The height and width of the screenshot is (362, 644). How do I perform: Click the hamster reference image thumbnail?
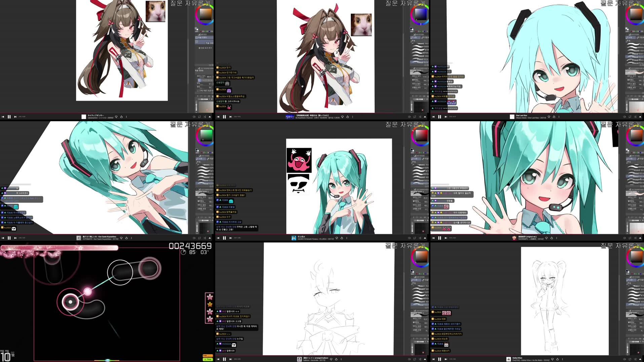point(155,11)
